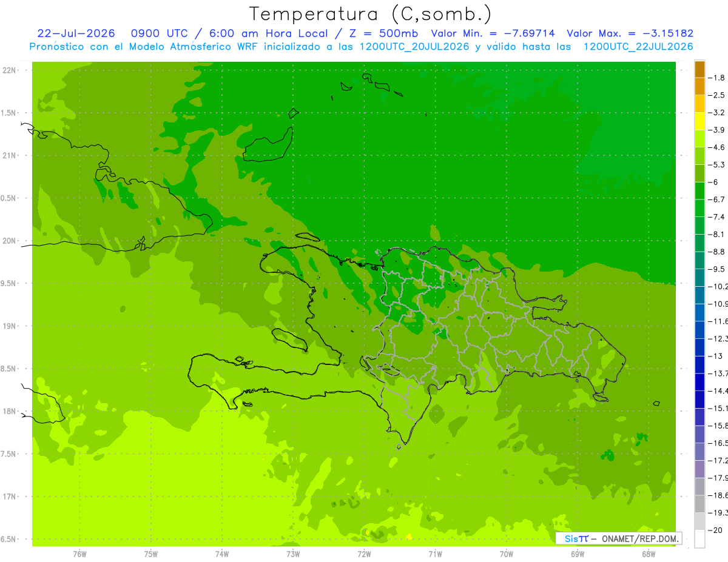Image resolution: width=728 pixels, height=562 pixels.
Task: Click the '19N' latitude label
Action: pos(10,326)
